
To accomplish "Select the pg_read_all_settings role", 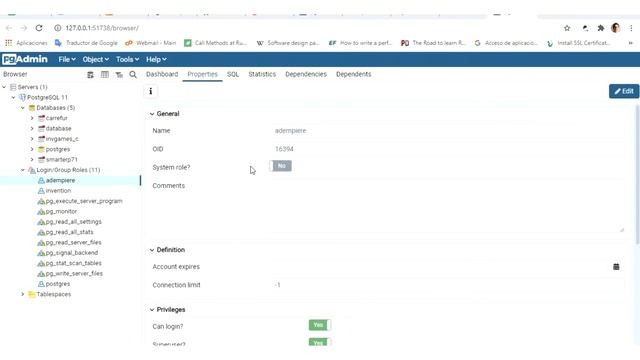I will (73, 222).
